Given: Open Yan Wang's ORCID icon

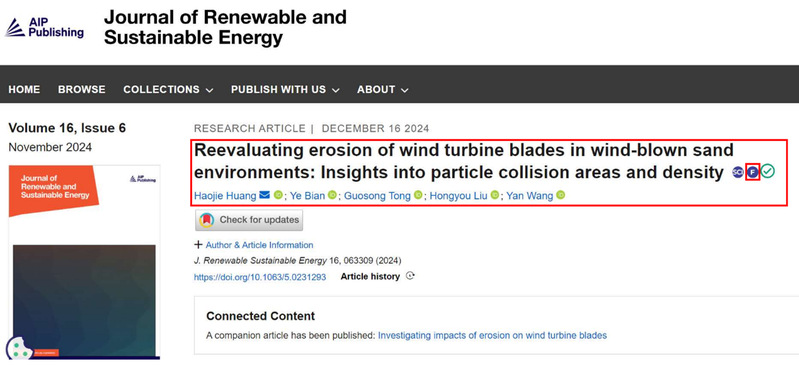Looking at the screenshot, I should click(561, 195).
